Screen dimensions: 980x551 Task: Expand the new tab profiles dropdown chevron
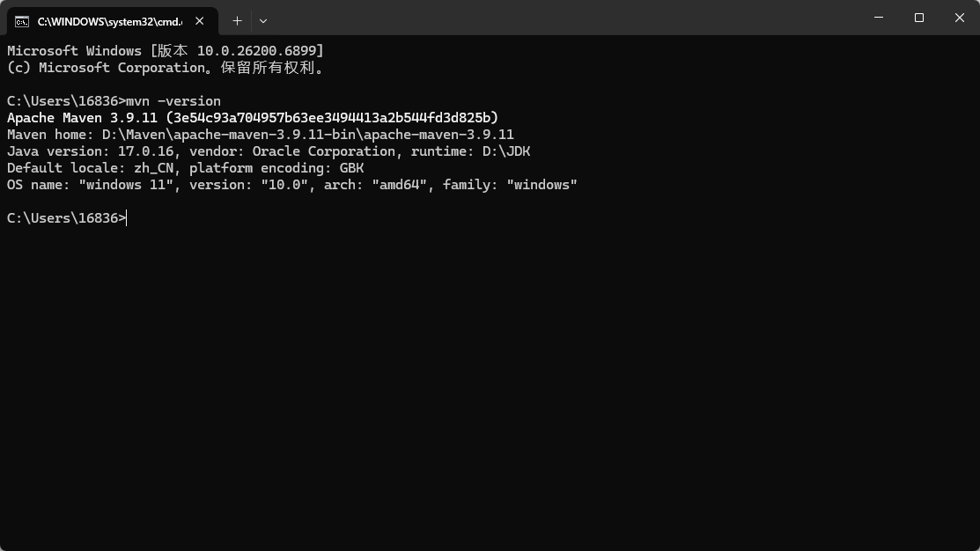pyautogui.click(x=262, y=20)
